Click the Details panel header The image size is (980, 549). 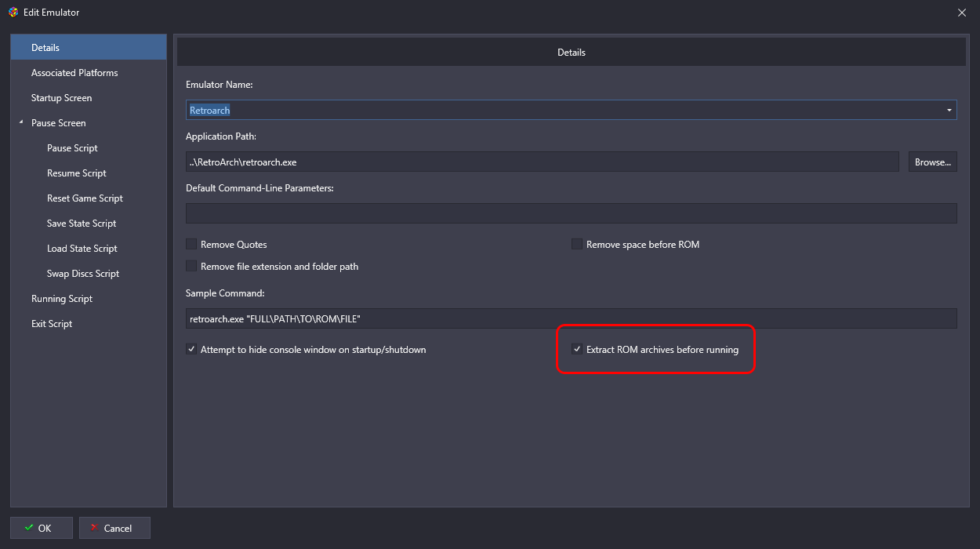coord(571,53)
